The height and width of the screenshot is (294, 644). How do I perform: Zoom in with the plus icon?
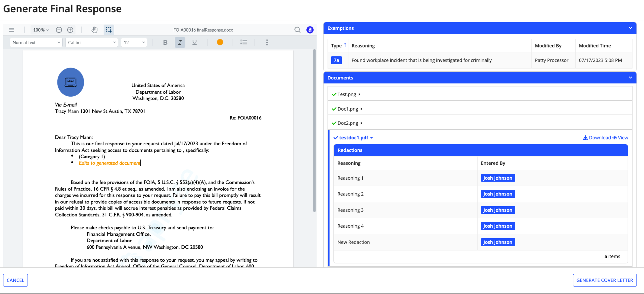[70, 30]
